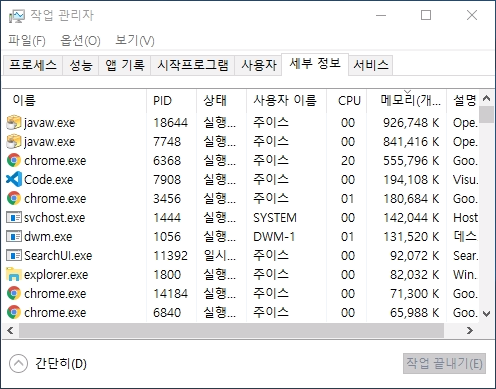Sort by the 설명 column header

[x=463, y=100]
